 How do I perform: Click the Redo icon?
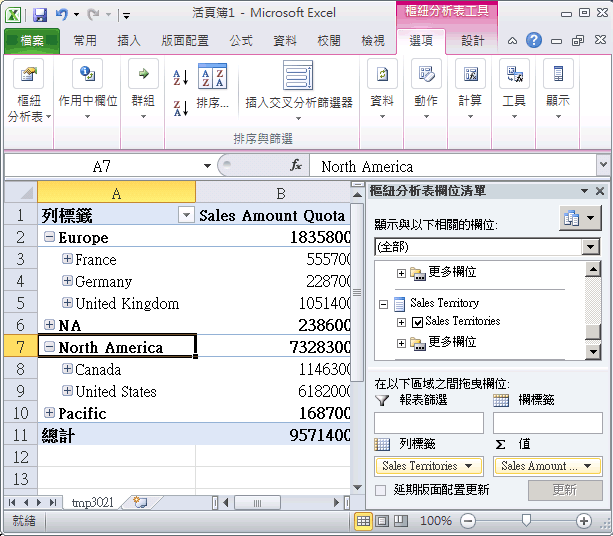tap(93, 15)
